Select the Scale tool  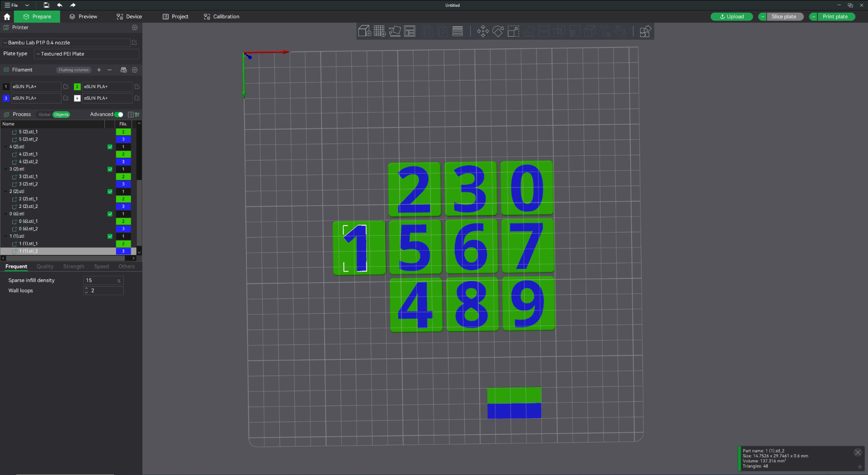(x=514, y=31)
